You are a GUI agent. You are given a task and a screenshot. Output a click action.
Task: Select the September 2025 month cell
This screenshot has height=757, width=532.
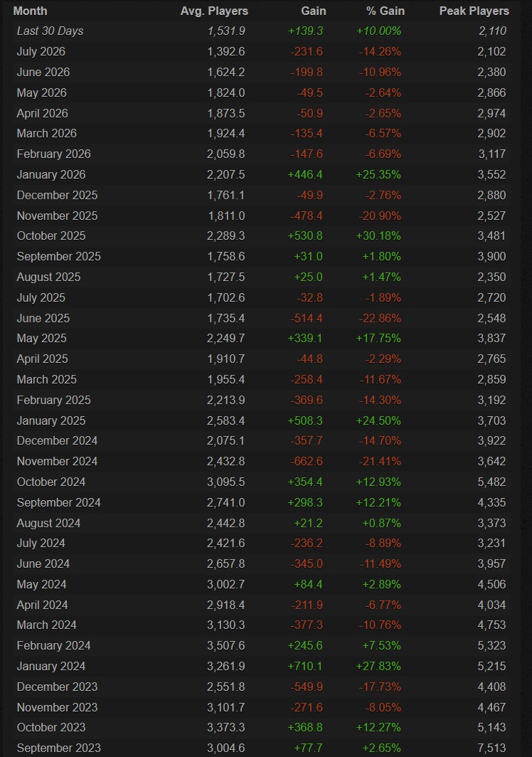(59, 256)
